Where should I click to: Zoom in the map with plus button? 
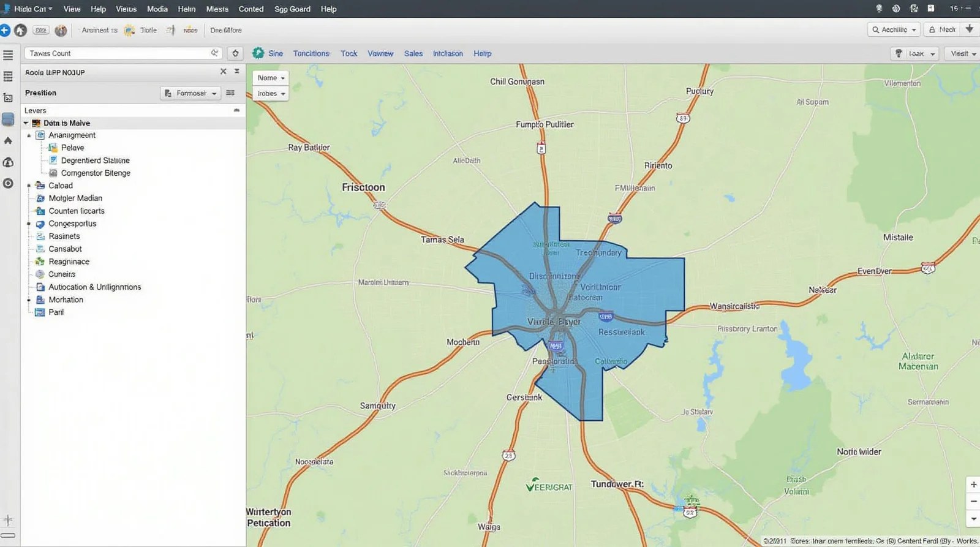[973, 485]
